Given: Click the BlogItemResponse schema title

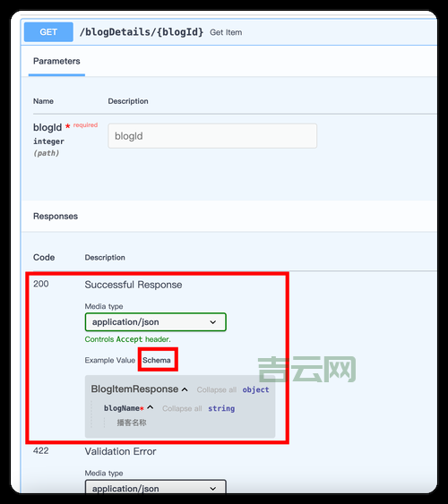Looking at the screenshot, I should tap(134, 389).
